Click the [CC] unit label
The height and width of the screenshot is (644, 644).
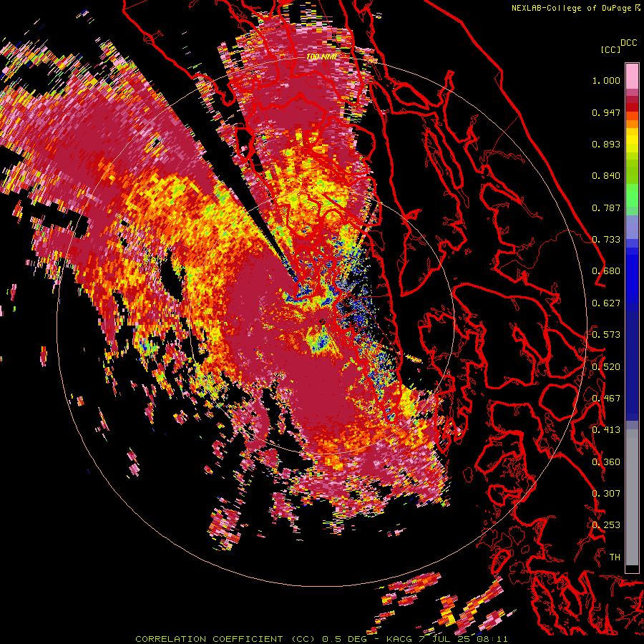point(610,49)
